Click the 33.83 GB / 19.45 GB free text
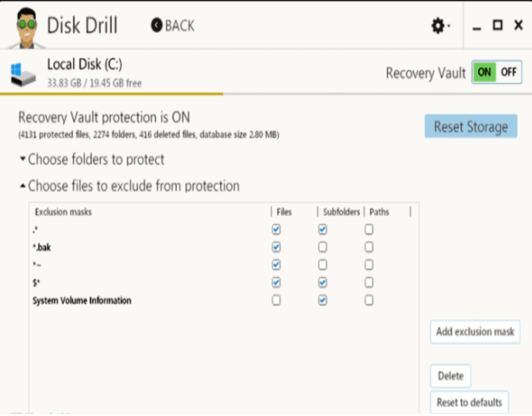This screenshot has width=532, height=416. coord(94,83)
